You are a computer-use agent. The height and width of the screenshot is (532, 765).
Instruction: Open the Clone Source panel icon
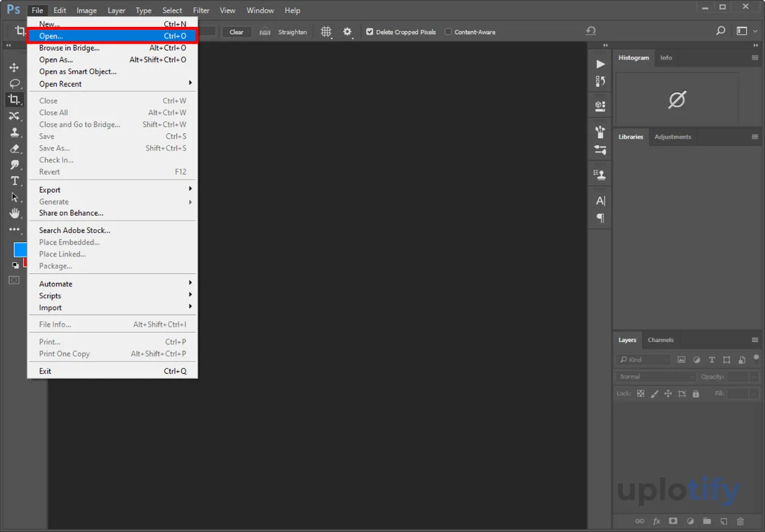[601, 175]
